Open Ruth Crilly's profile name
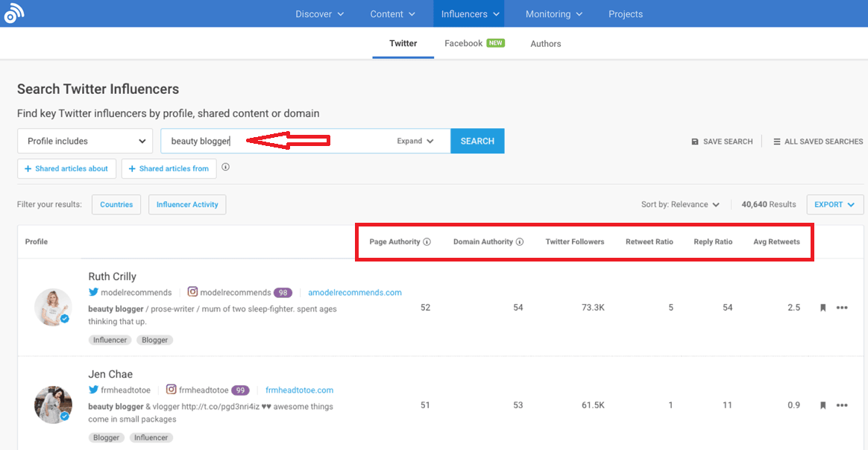The height and width of the screenshot is (450, 868). 113,276
